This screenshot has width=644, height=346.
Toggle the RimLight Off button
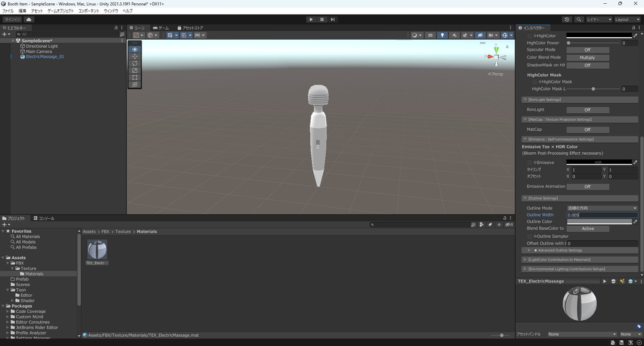(587, 109)
